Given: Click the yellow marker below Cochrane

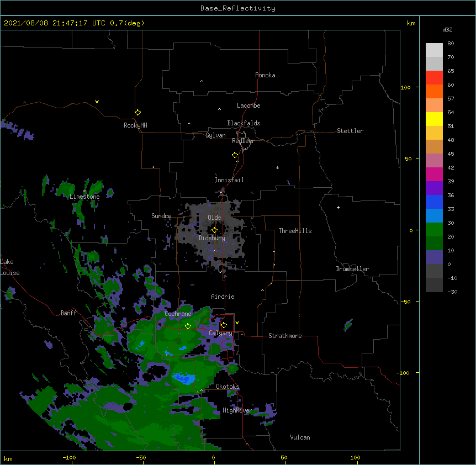Looking at the screenshot, I should point(188,326).
